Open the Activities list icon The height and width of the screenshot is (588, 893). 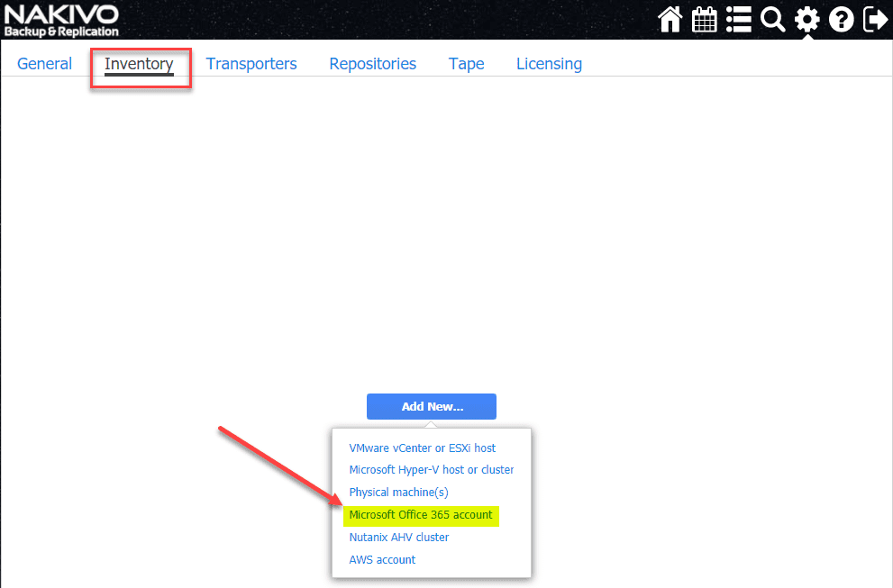pyautogui.click(x=739, y=19)
